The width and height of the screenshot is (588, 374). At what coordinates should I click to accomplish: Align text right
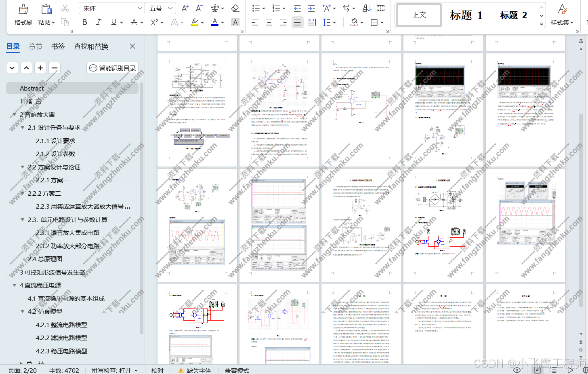283,22
